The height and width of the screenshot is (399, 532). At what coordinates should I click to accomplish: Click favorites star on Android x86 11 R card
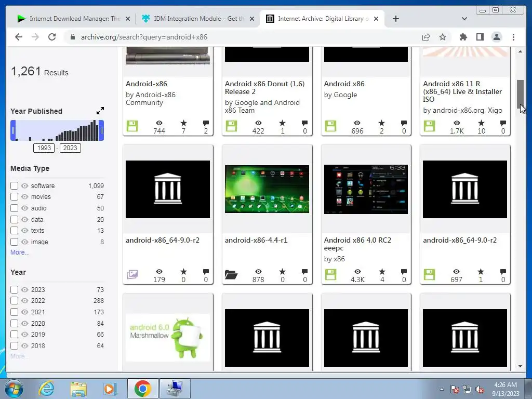coord(481,123)
